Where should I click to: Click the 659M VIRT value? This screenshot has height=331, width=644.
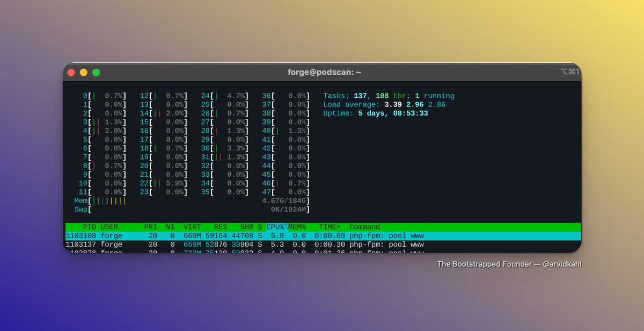[x=192, y=244]
